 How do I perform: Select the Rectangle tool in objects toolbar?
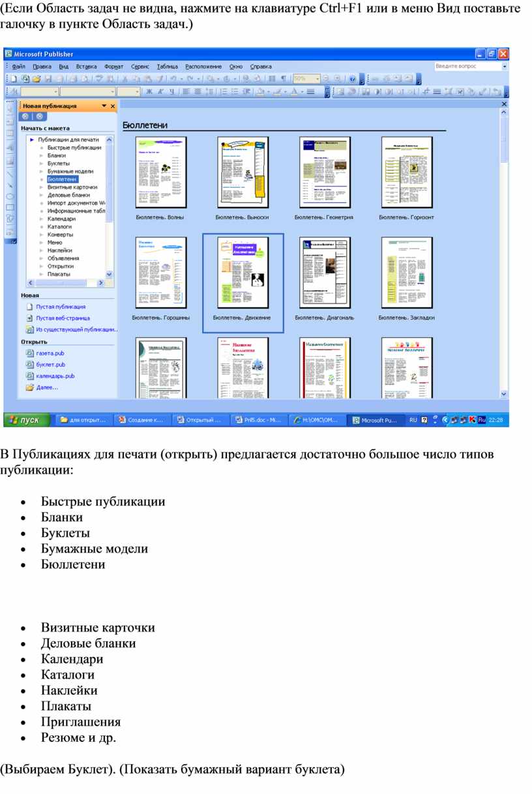pyautogui.click(x=10, y=208)
